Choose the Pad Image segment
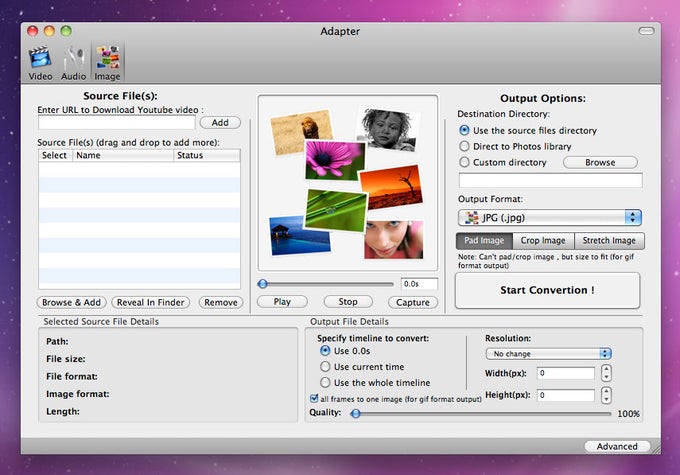 [x=484, y=240]
